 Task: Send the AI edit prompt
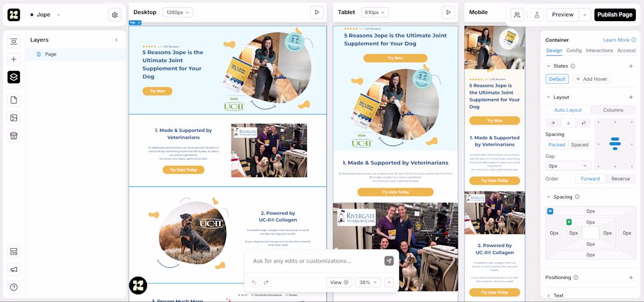click(389, 260)
